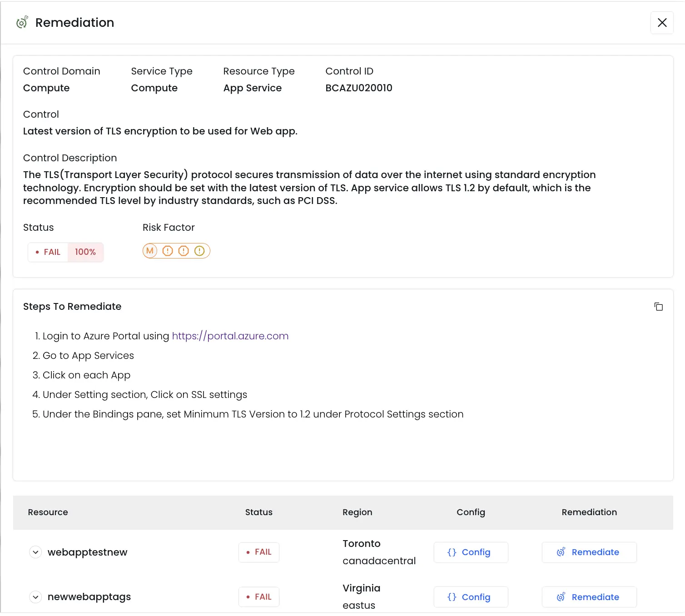
Task: Click the 100% indicator next to FAIL status
Action: (85, 252)
